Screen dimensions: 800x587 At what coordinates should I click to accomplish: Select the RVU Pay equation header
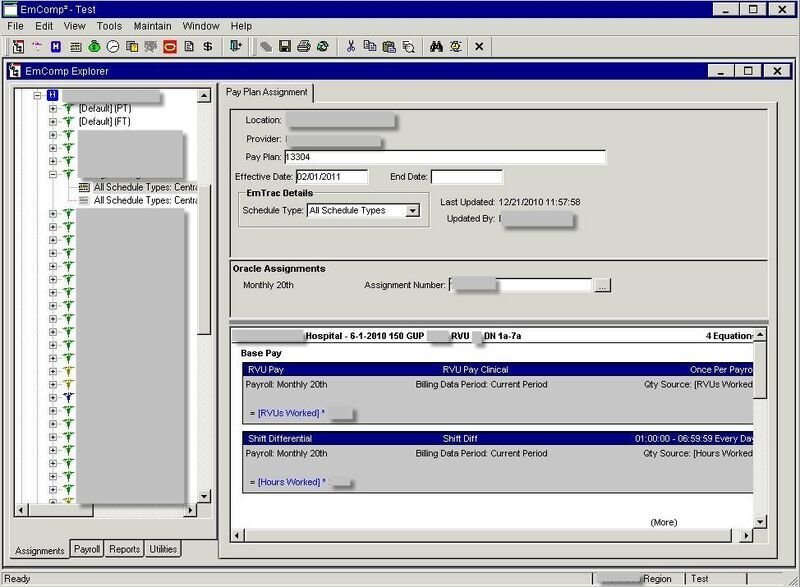498,370
